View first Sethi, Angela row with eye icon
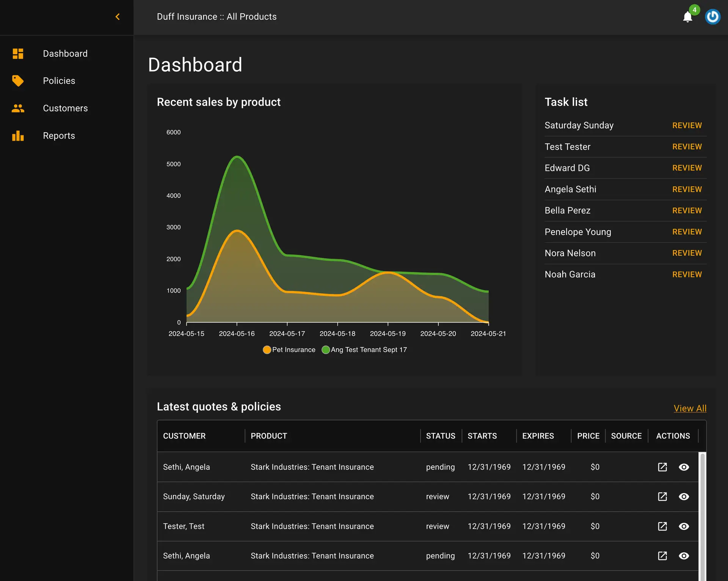 tap(684, 467)
